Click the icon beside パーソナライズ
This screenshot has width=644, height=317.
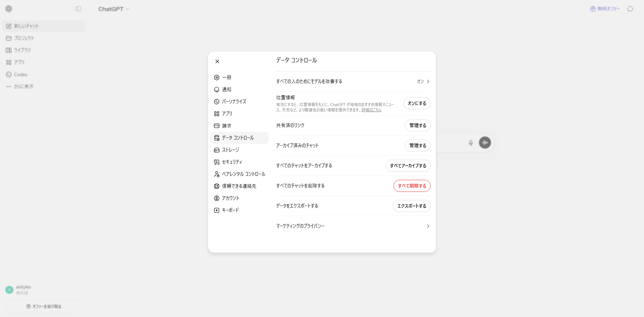(217, 102)
